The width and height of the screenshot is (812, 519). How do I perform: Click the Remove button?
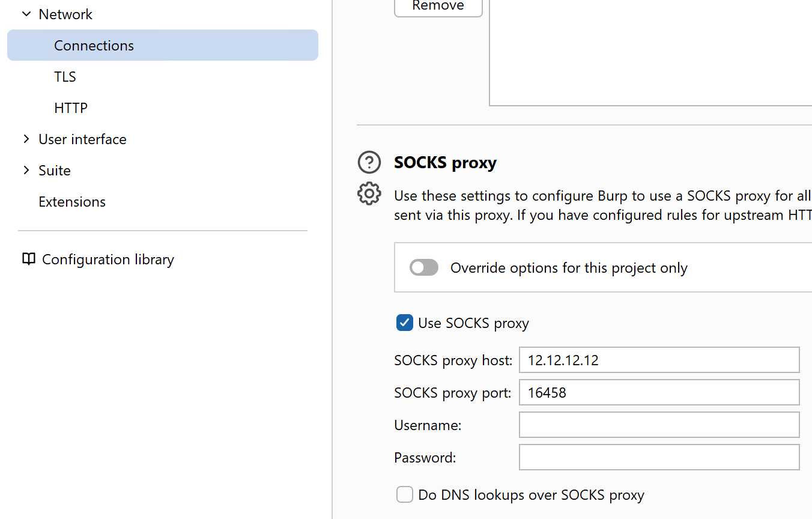tap(438, 6)
